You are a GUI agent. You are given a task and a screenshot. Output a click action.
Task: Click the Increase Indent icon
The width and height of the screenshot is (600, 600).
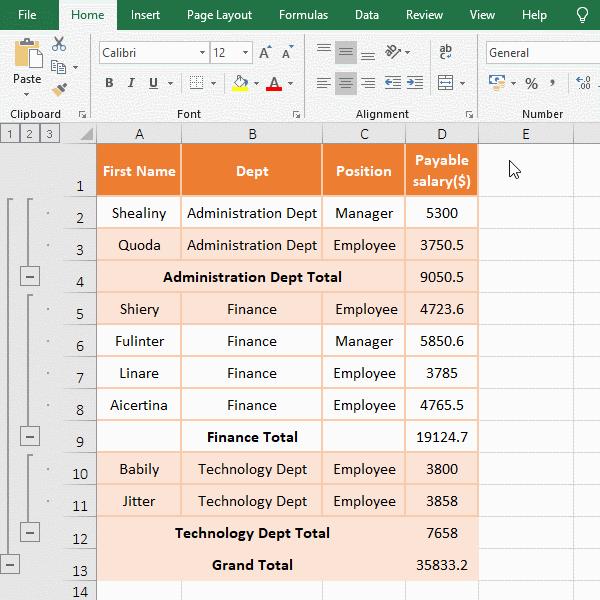pyautogui.click(x=417, y=84)
